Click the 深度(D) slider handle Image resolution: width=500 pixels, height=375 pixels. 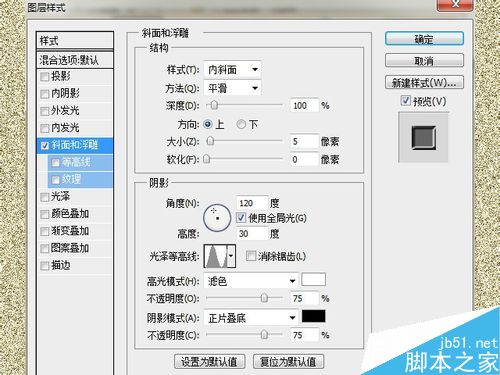point(214,105)
